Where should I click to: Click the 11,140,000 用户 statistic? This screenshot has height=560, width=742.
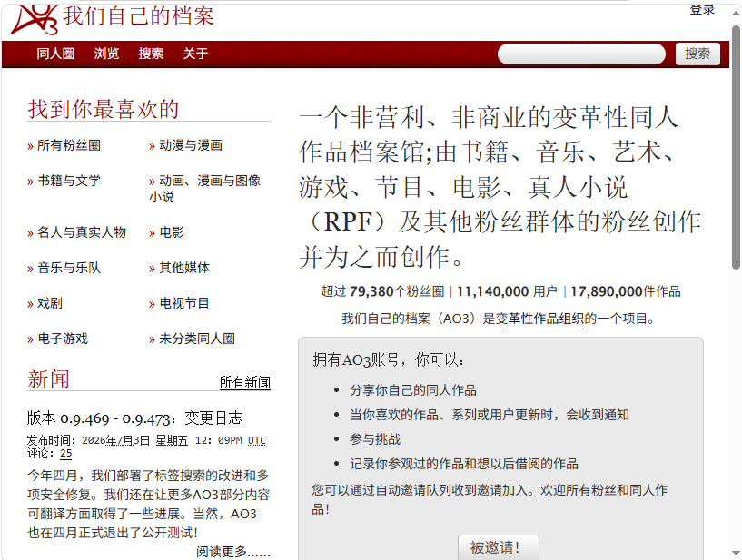click(x=507, y=291)
